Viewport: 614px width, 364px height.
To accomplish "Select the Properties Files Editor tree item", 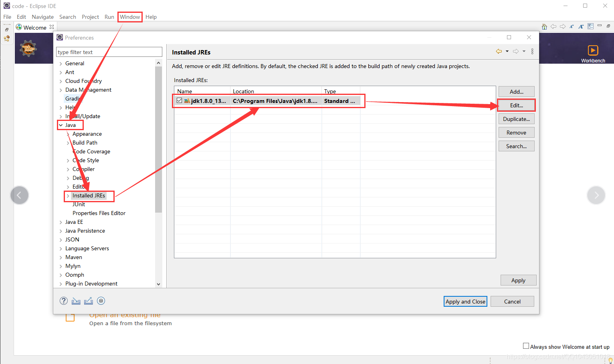I will point(99,213).
